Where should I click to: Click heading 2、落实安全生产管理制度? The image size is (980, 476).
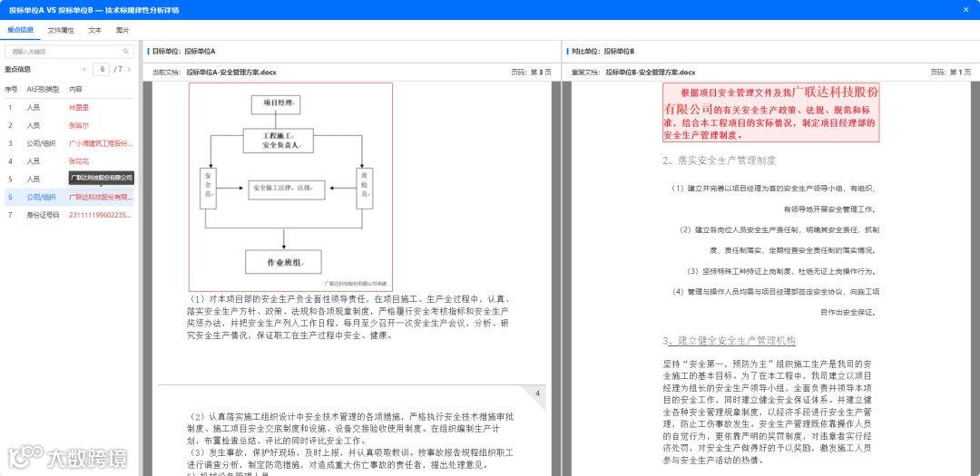click(x=720, y=160)
